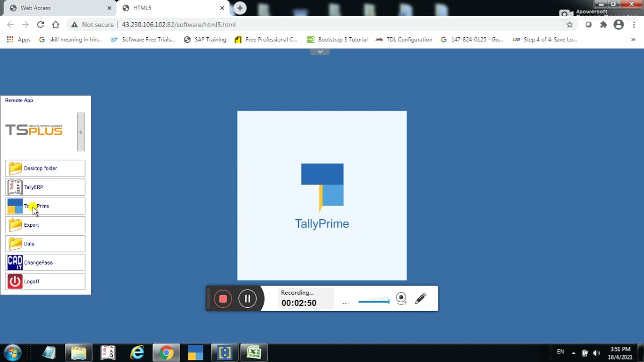Reload the current page
This screenshot has width=644, height=362.
tap(40, 25)
